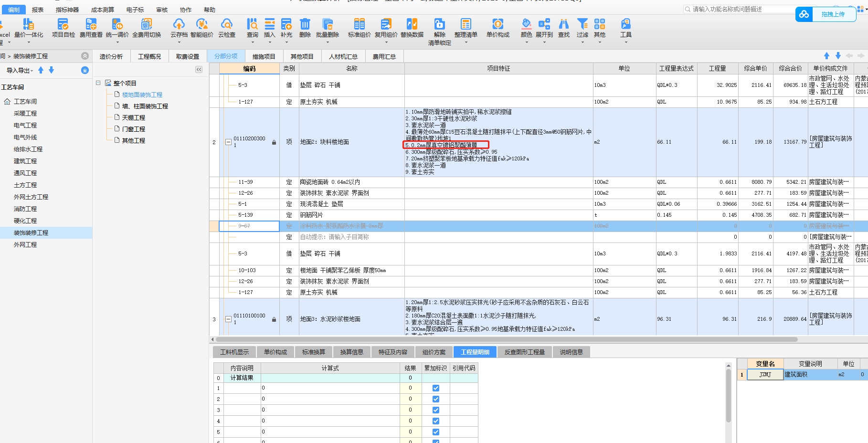Toggle 全费用切换 mode
The image size is (868, 443).
(147, 28)
